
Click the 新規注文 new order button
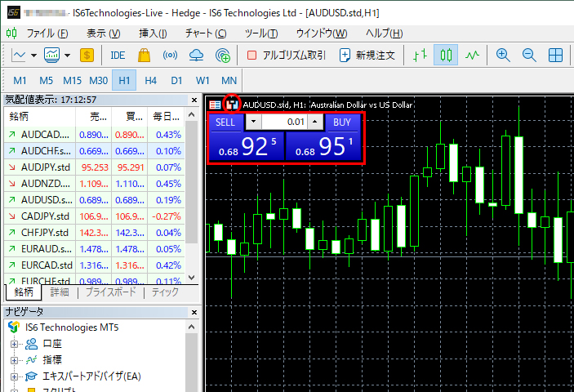point(367,56)
